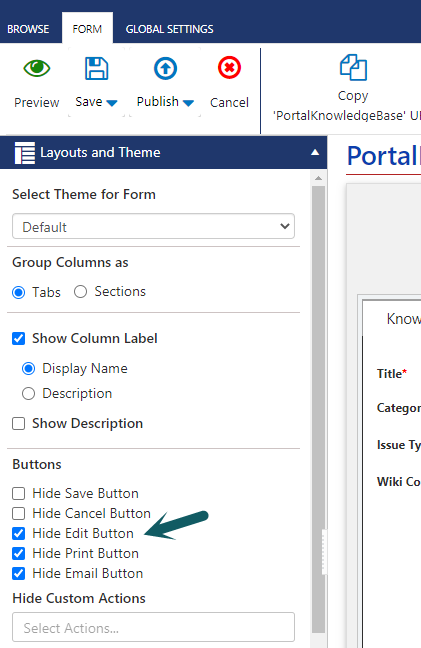Uncheck Show Column Label checkbox
This screenshot has height=648, width=421.
coord(19,338)
